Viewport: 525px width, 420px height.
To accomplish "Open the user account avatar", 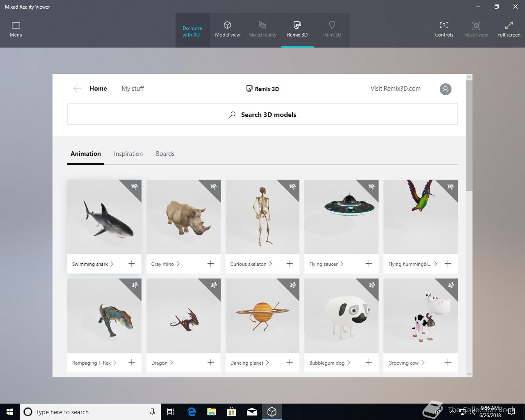I will [445, 89].
